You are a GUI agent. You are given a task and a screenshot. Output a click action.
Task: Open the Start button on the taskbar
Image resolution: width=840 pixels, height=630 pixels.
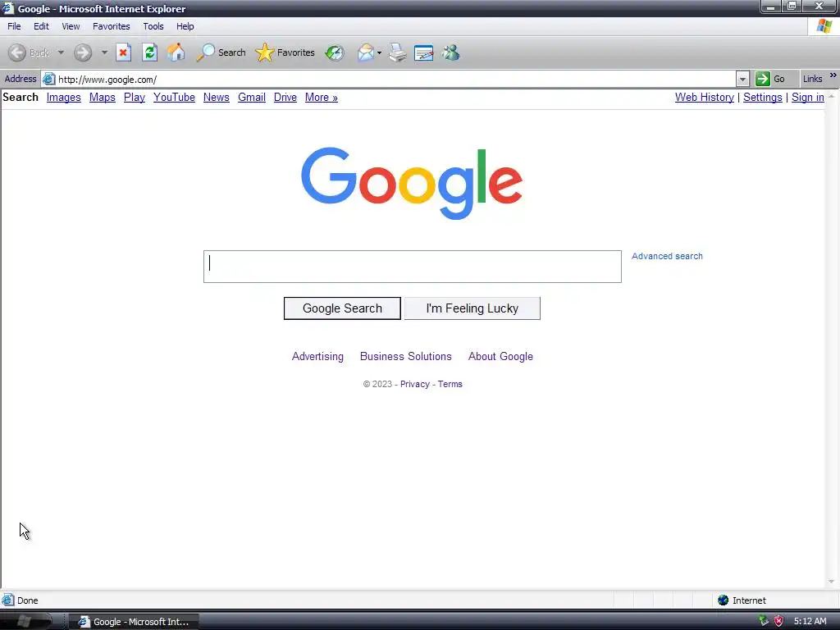coord(25,621)
